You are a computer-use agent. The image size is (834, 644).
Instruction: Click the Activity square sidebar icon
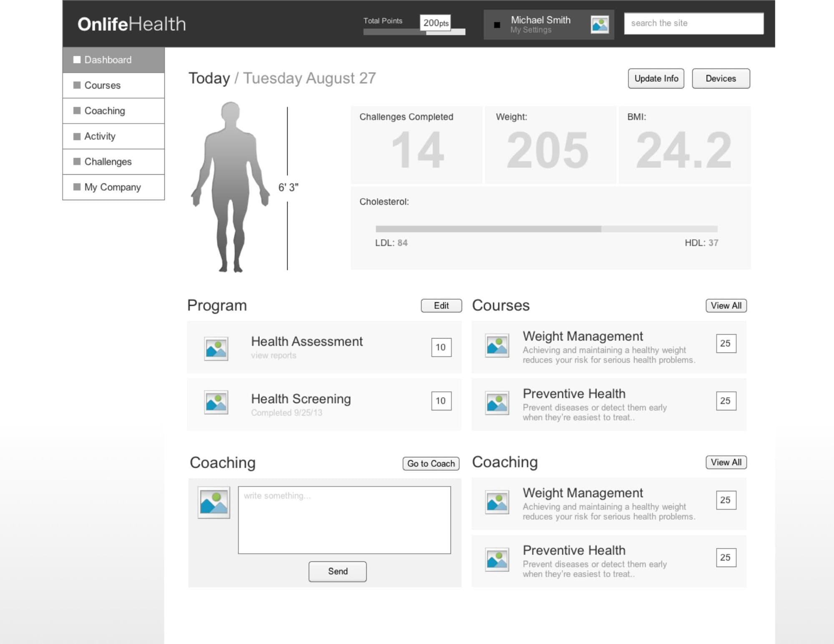pyautogui.click(x=77, y=136)
